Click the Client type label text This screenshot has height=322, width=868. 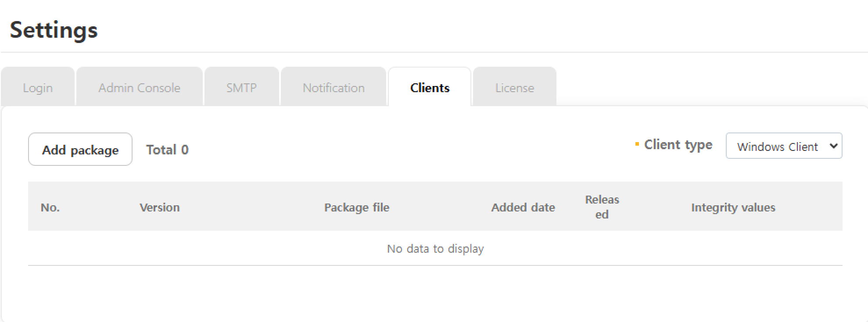tap(678, 145)
